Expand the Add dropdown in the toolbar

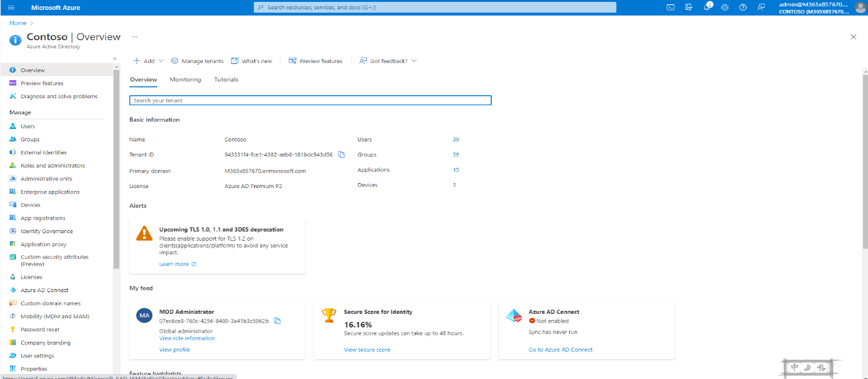(148, 61)
